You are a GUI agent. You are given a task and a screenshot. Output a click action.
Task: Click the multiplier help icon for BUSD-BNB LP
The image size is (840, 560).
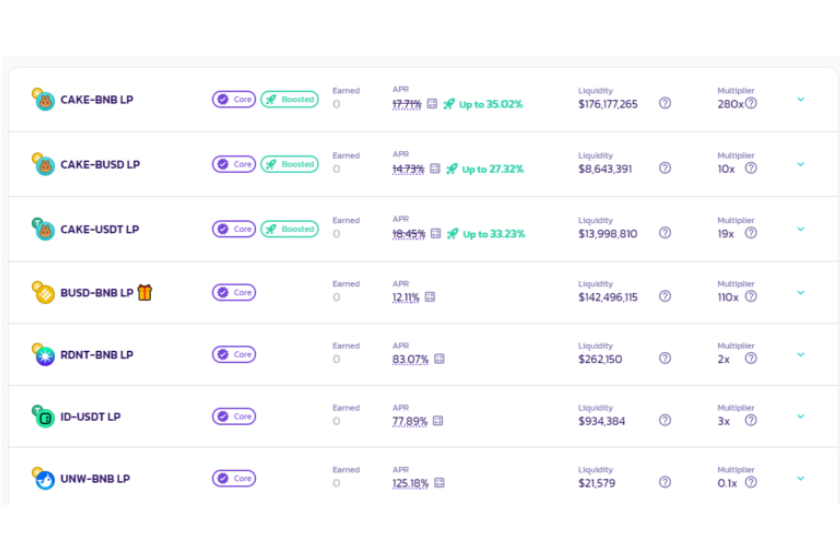750,296
